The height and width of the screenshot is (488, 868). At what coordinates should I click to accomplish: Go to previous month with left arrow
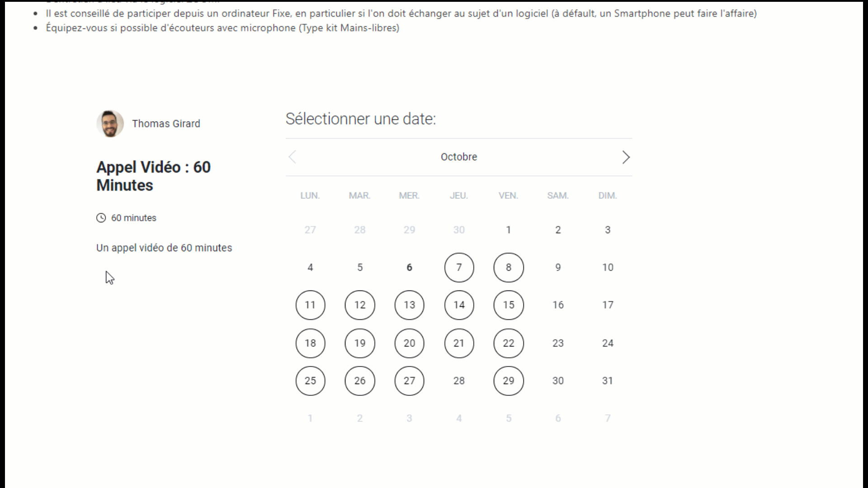click(292, 157)
